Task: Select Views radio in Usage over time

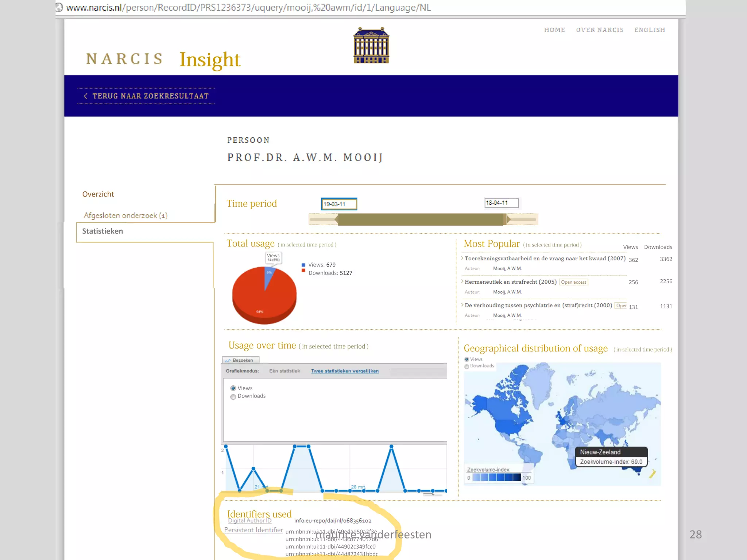Action: 233,388
